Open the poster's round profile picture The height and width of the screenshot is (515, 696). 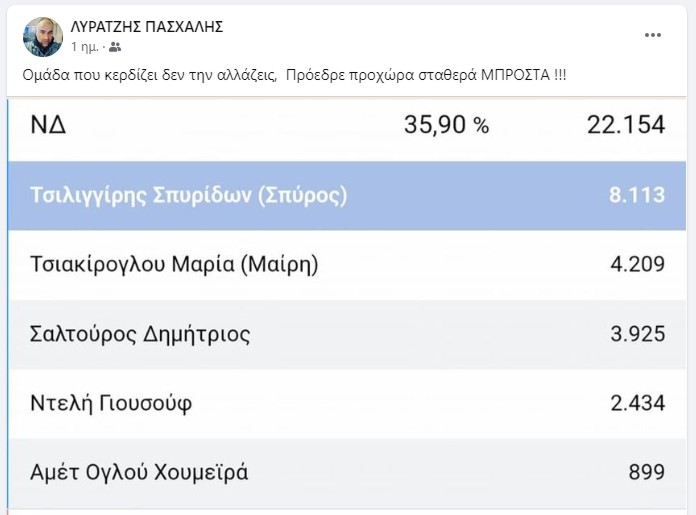point(43,37)
